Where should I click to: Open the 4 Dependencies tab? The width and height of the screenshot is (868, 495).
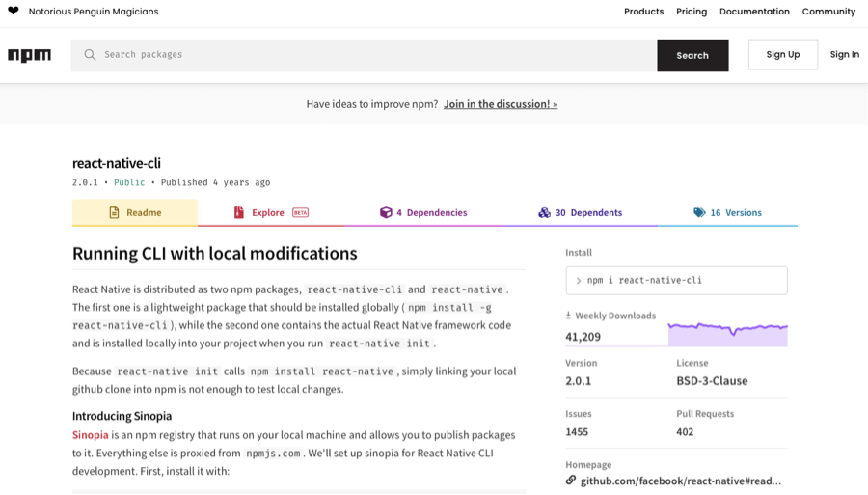coord(423,212)
